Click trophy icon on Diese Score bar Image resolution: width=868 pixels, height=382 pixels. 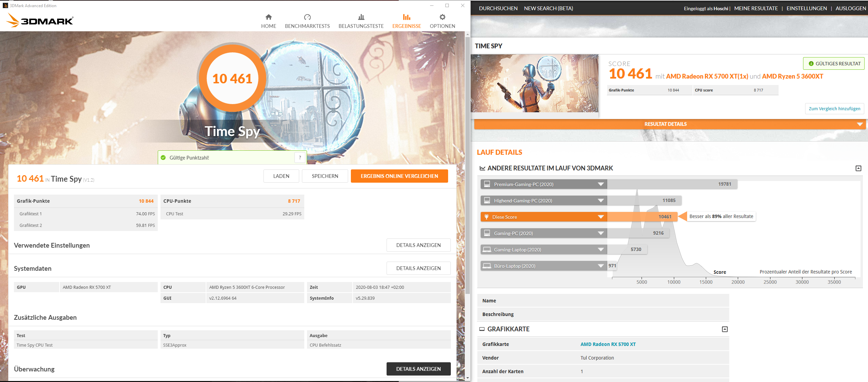[x=487, y=217]
